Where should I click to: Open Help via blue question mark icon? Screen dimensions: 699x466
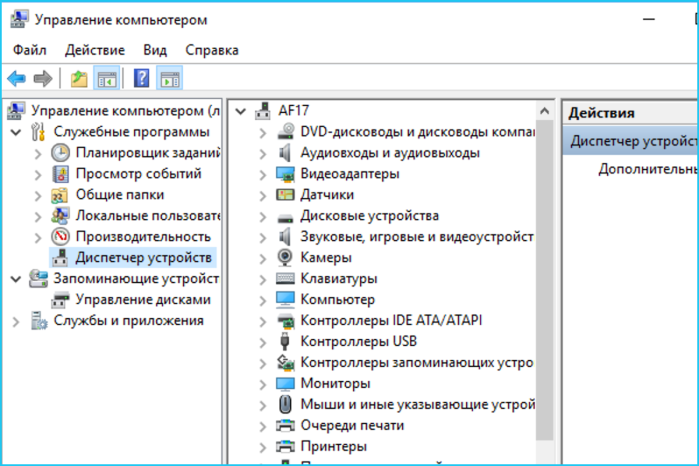coord(141,78)
